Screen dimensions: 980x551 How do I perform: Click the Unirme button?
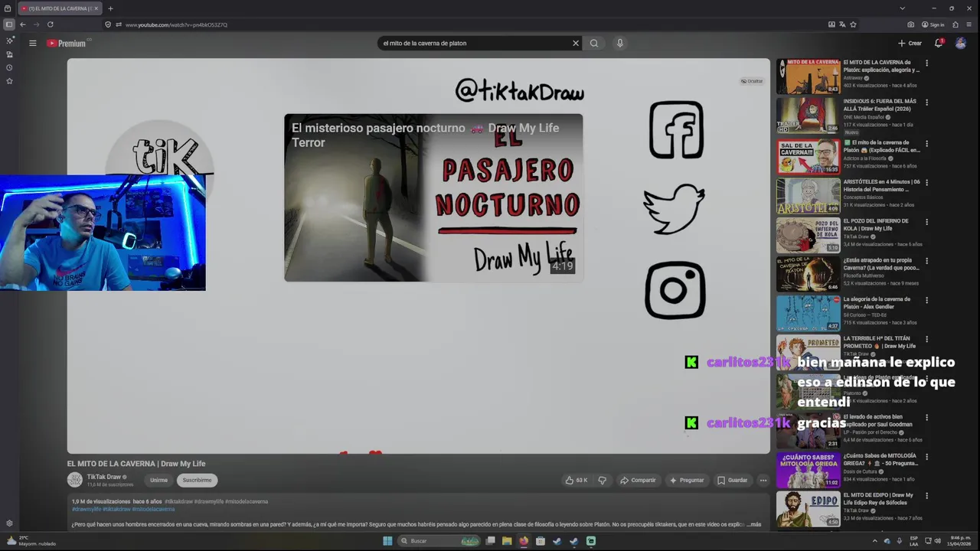coord(158,480)
